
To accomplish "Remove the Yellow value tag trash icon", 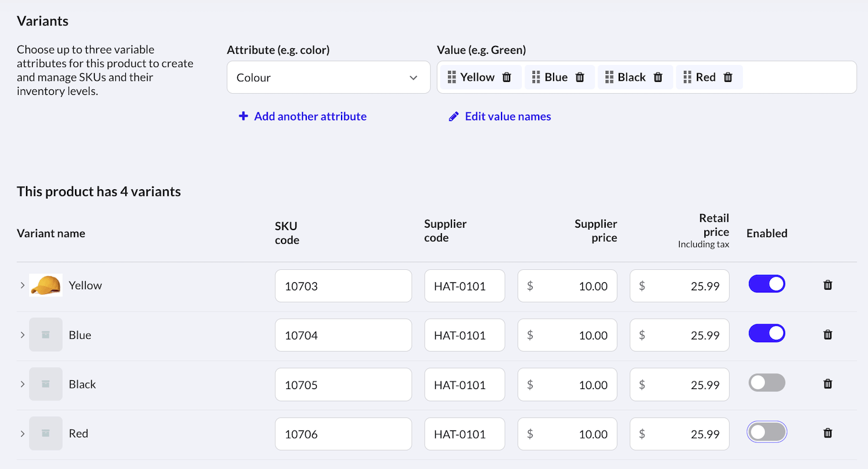I will coord(507,78).
